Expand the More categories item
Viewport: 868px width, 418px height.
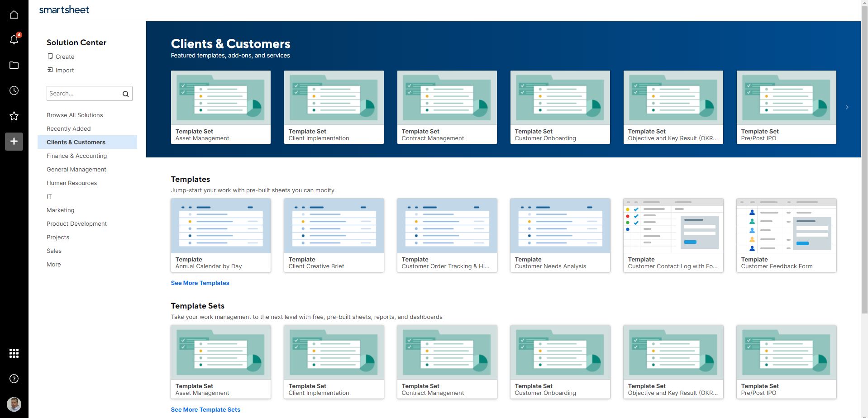[54, 264]
